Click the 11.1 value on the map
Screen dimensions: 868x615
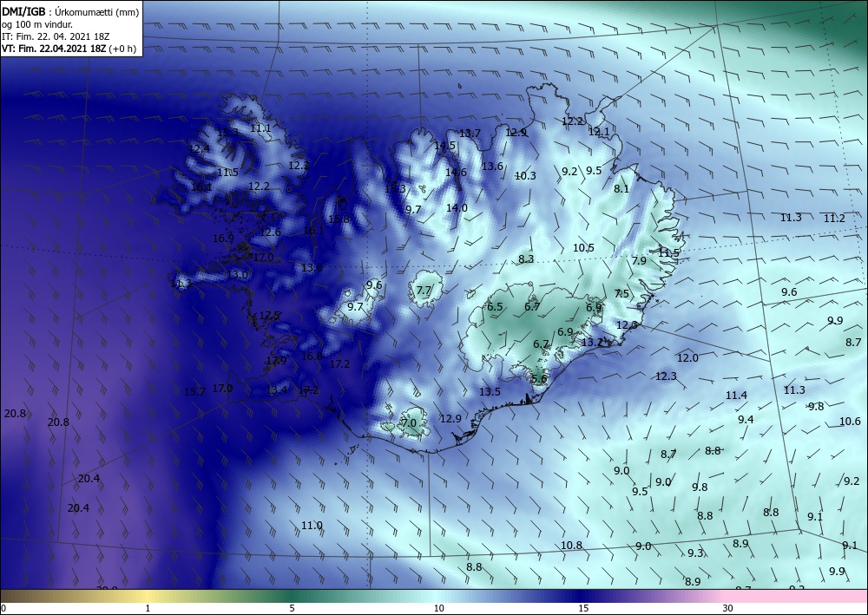pos(260,128)
